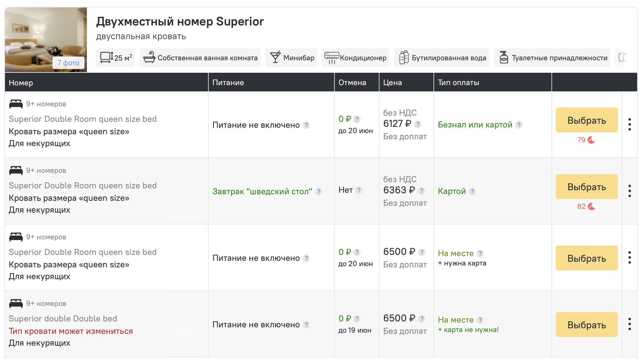Click the minibar cocktail glass icon
Screen dimensions: 644x360
pos(275,58)
